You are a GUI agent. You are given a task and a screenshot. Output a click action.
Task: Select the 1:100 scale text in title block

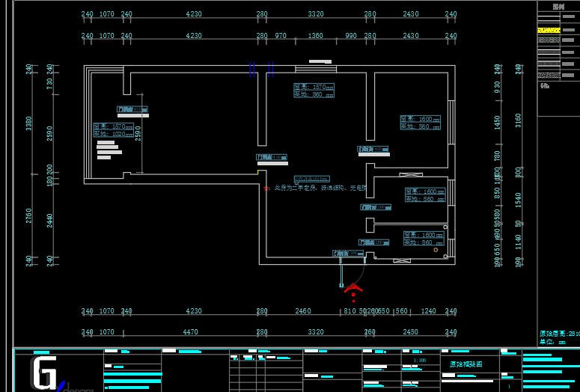[418, 360]
